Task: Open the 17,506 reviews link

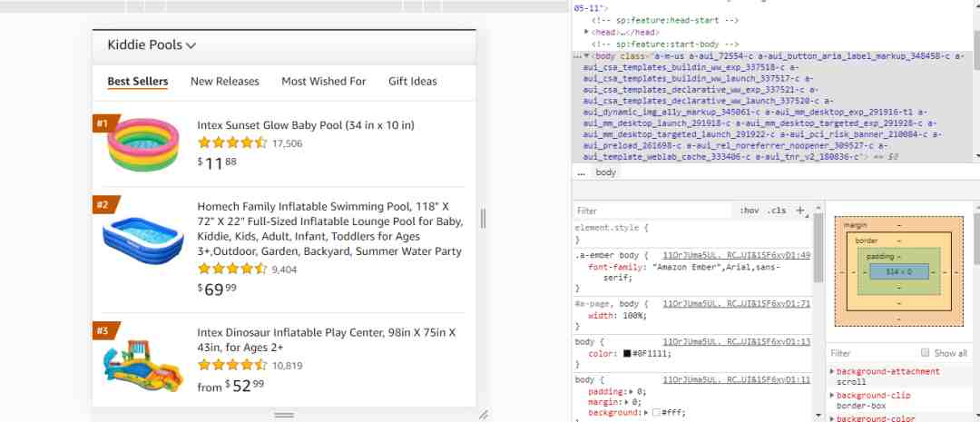Action: 287,143
